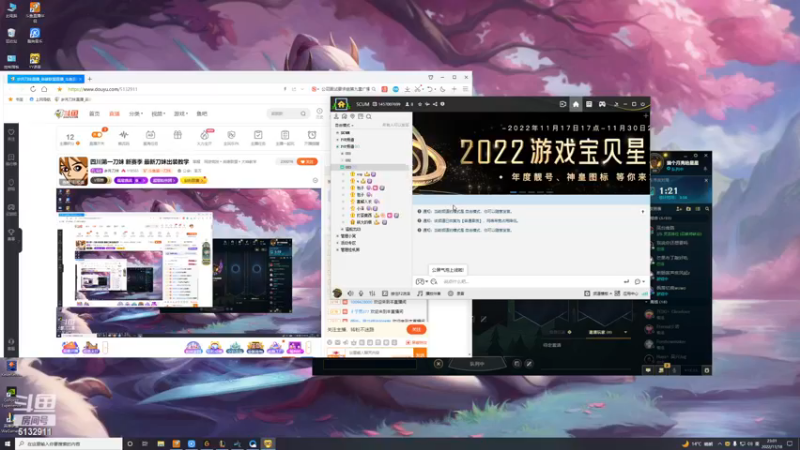The image size is (800, 450).
Task: Switch to the Douyu room browser tab
Action: [46, 79]
